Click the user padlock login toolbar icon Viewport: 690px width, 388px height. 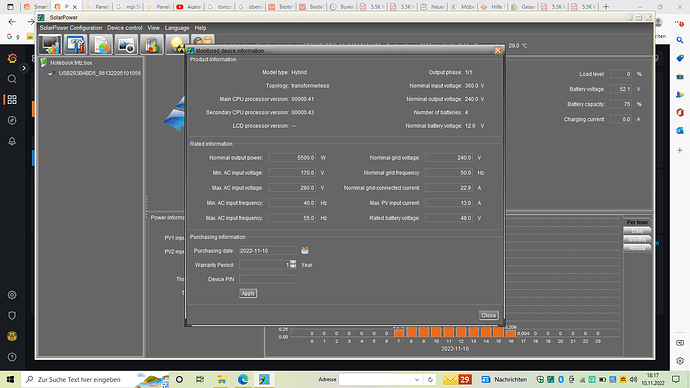point(202,40)
